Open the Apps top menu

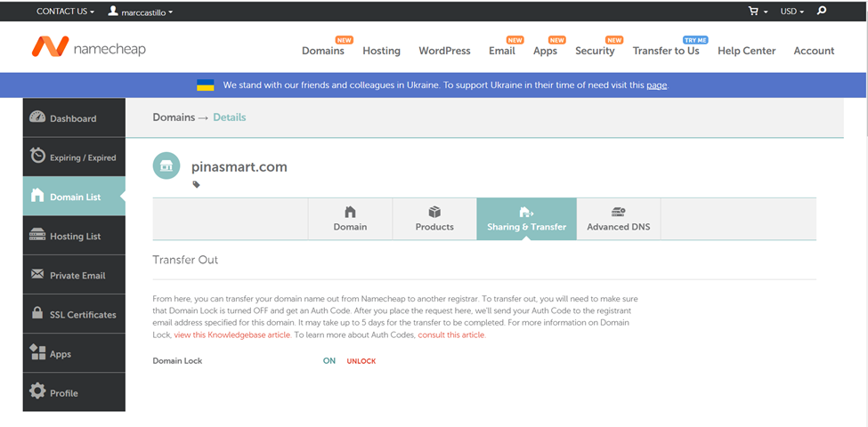(x=545, y=51)
